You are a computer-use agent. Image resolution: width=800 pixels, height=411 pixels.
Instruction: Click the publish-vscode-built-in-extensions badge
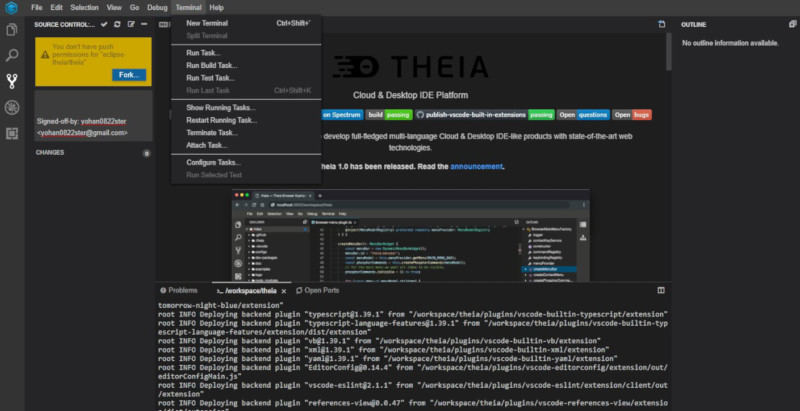[x=485, y=115]
